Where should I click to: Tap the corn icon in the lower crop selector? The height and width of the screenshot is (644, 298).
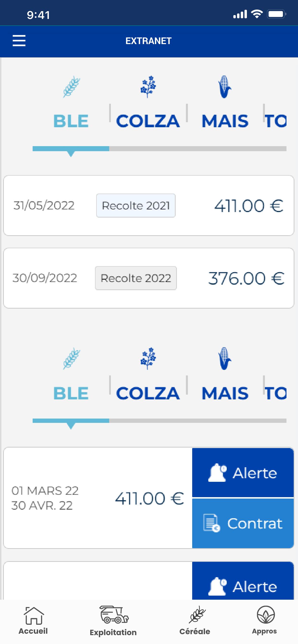(225, 358)
